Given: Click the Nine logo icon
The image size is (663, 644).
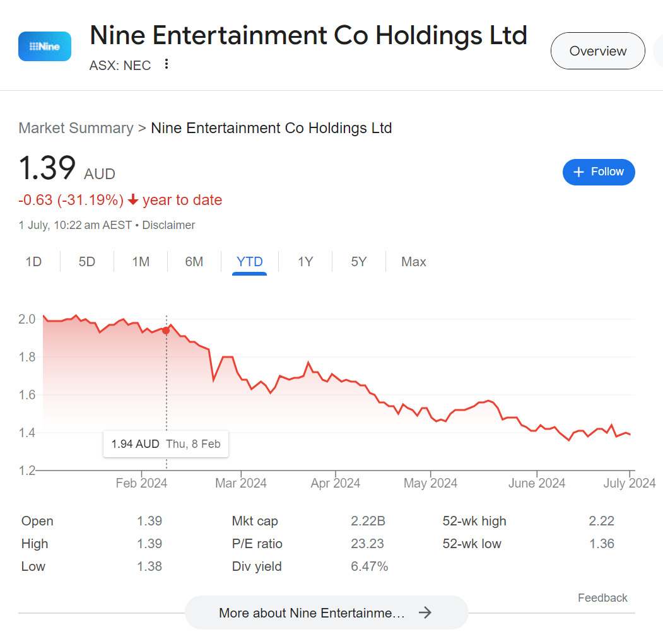Looking at the screenshot, I should click(44, 47).
